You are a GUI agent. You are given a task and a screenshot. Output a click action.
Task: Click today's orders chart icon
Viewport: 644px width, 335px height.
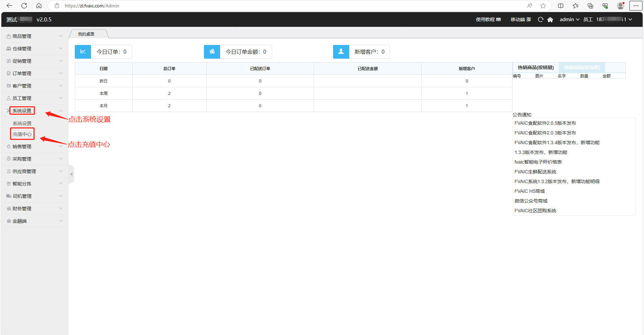click(x=83, y=52)
